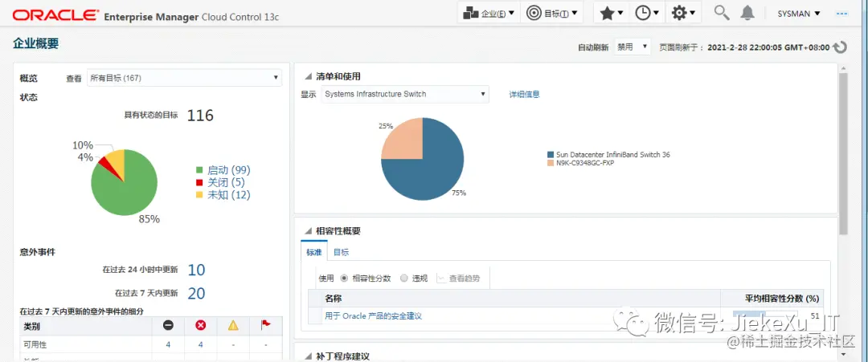Click the Fatal severity column icon

[x=168, y=326]
